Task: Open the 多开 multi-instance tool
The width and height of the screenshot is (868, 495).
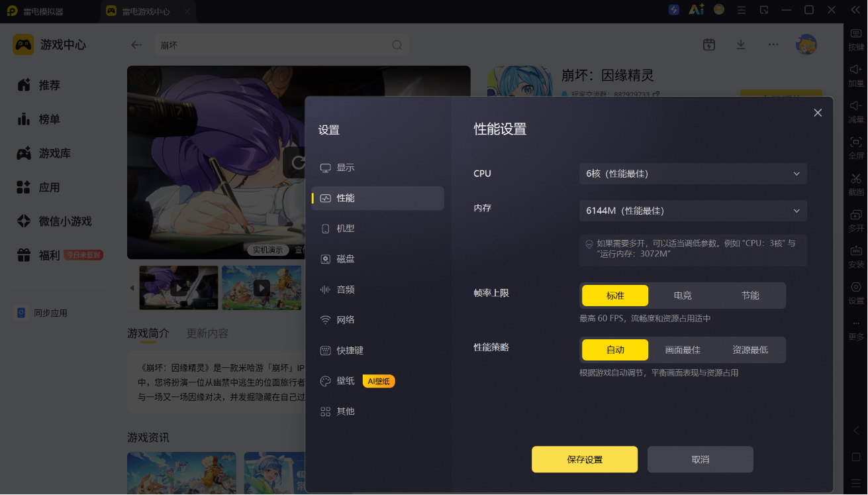Action: [856, 221]
